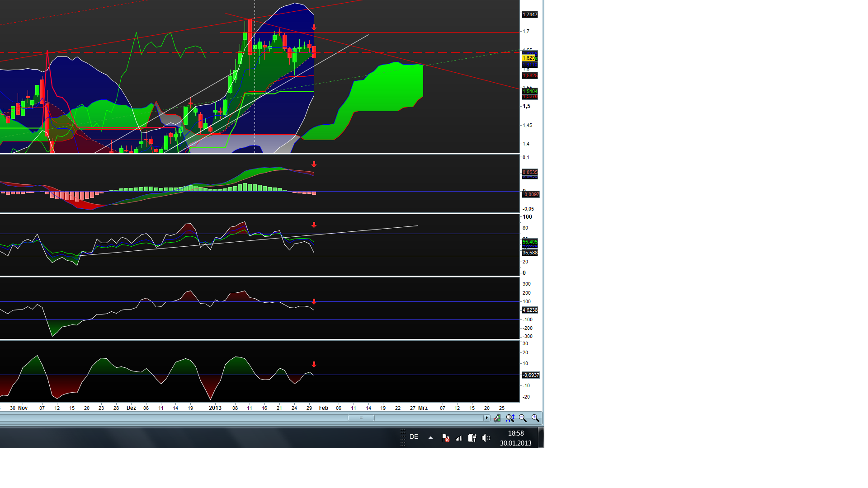Zoom out with the minus magnifier
868x488 pixels.
(523, 418)
